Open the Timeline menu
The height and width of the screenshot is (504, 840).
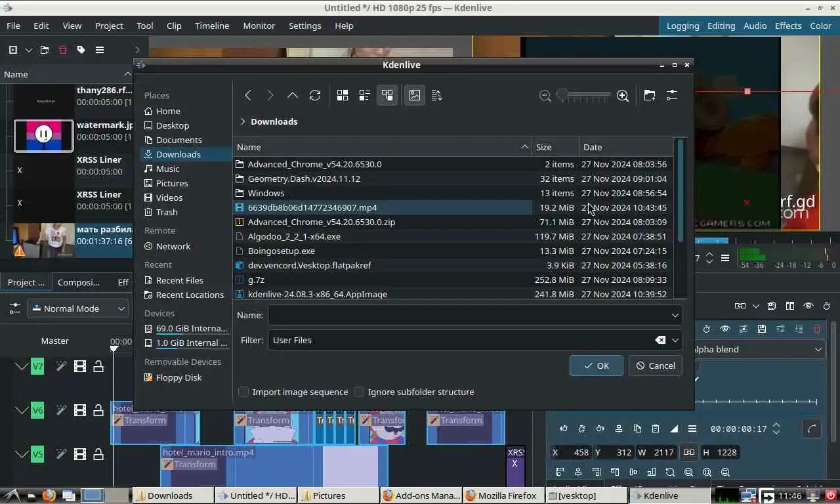click(x=212, y=26)
